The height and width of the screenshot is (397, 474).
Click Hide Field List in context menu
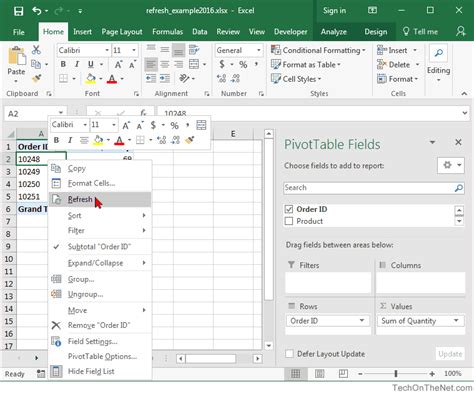click(99, 371)
